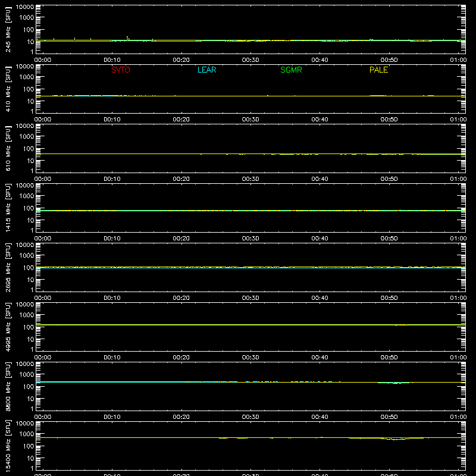
Task: Click 01:00 time tick under 8800 MHz plot
Action: pos(458,417)
